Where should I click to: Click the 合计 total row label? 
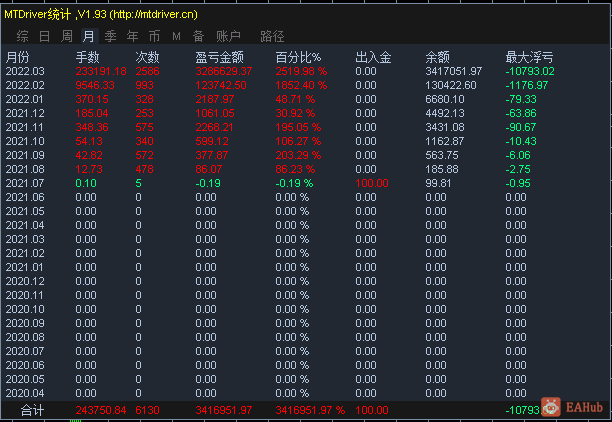32,410
